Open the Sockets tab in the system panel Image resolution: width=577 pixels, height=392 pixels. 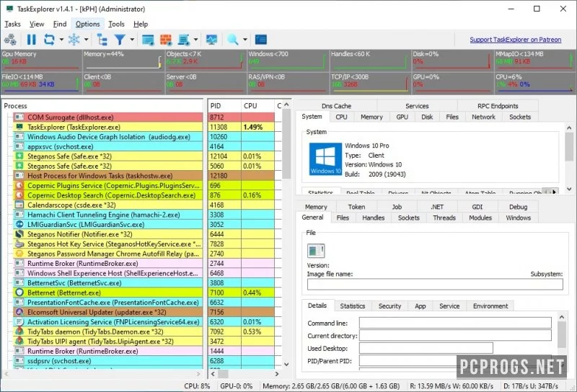click(x=520, y=117)
